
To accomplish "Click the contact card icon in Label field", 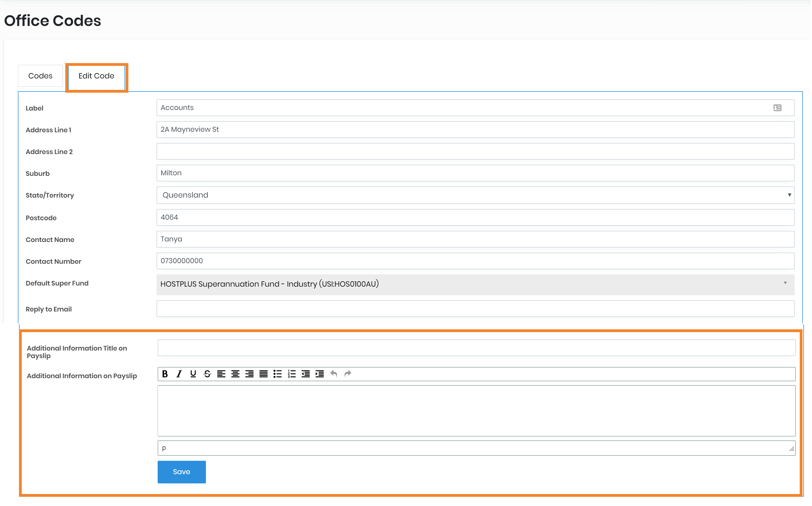I will point(778,108).
